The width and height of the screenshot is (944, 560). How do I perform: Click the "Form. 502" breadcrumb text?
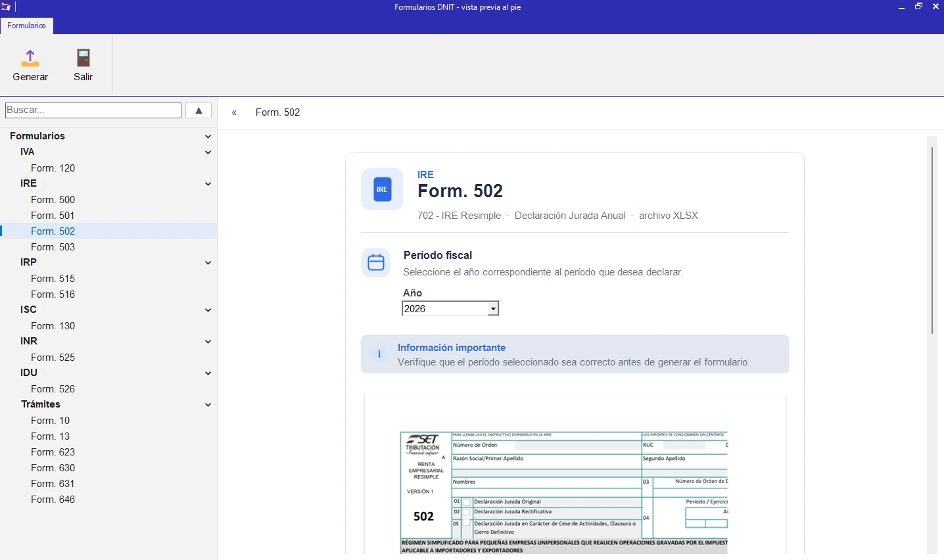click(278, 112)
